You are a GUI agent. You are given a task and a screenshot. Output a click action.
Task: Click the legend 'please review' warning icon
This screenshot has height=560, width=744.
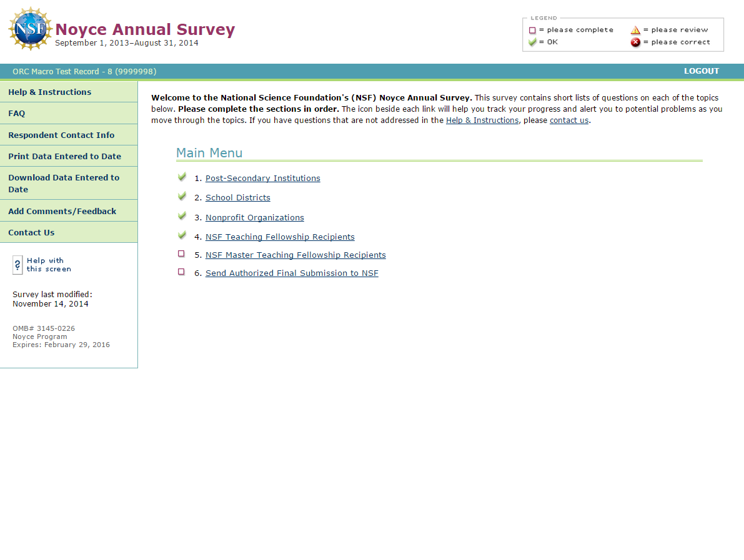point(635,30)
